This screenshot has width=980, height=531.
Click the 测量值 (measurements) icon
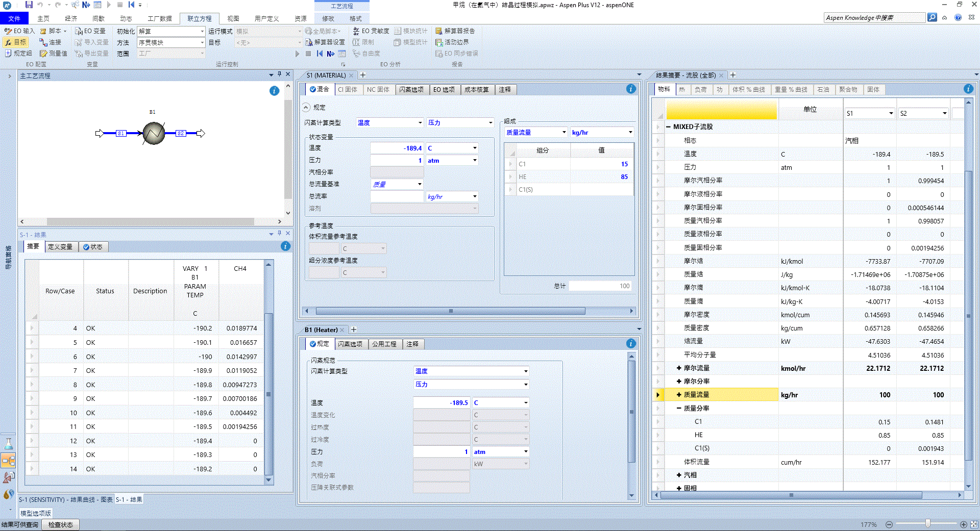pos(54,53)
